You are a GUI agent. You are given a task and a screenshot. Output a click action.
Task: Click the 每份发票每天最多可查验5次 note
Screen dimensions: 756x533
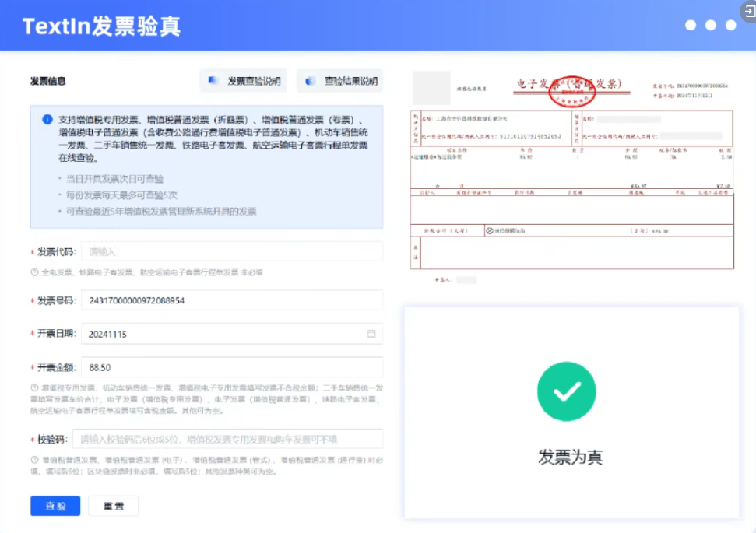pyautogui.click(x=121, y=195)
